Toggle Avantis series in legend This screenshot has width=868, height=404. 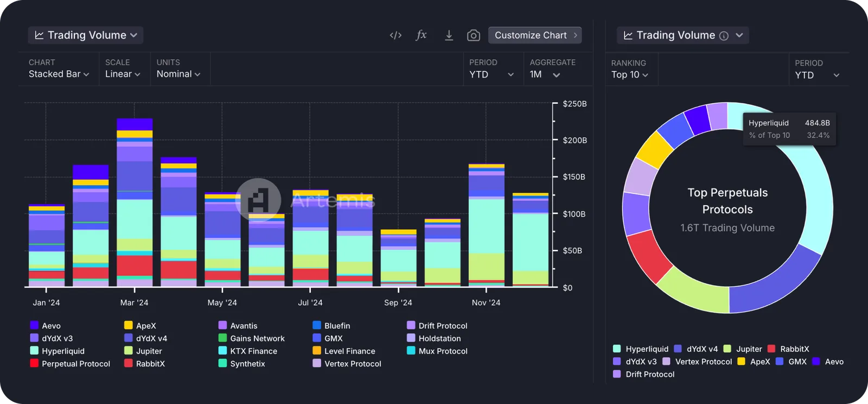pos(238,326)
